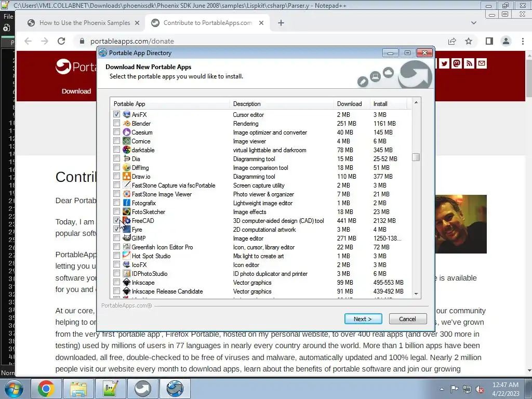Viewport: 532px width, 399px height.
Task: Click the AniFX app icon in the list
Action: 127,114
